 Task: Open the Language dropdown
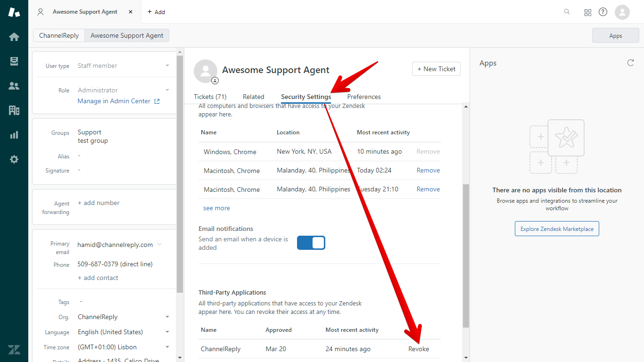click(x=167, y=332)
